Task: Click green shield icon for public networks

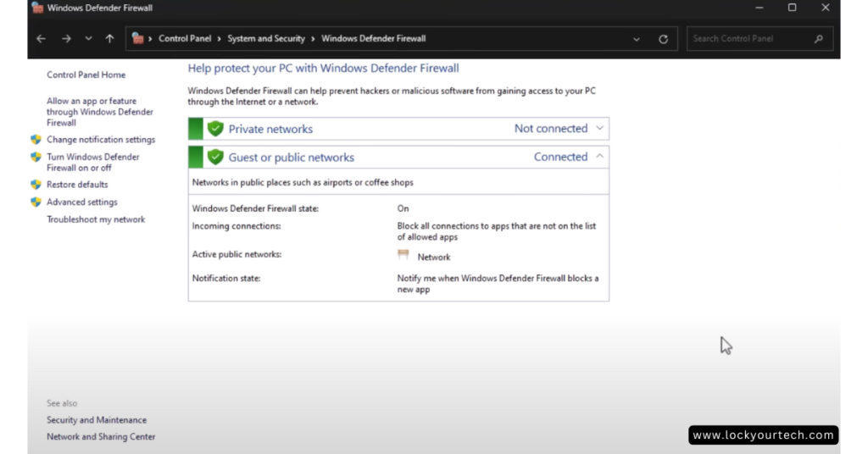Action: coord(215,157)
